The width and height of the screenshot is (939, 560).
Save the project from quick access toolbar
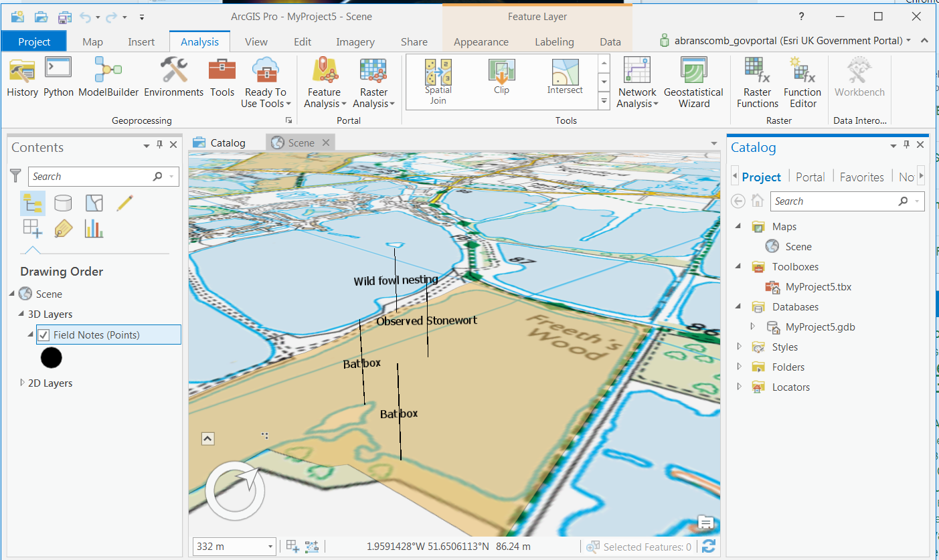pos(64,17)
